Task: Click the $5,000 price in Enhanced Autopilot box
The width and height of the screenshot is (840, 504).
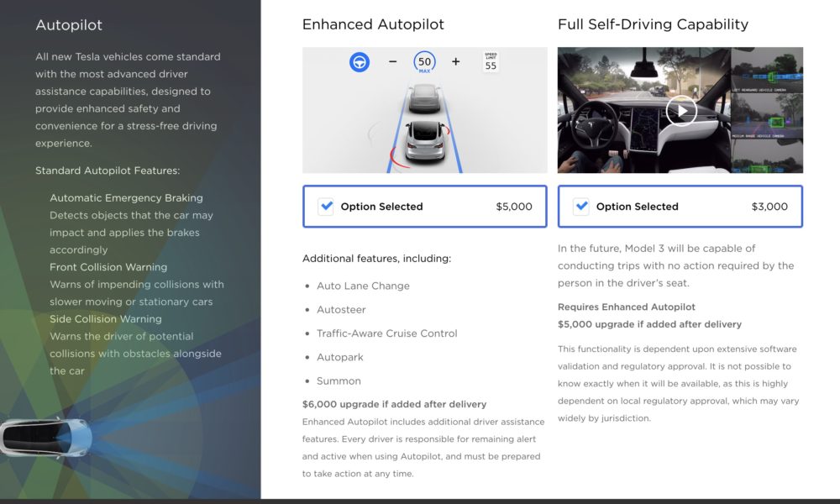Action: pos(514,207)
